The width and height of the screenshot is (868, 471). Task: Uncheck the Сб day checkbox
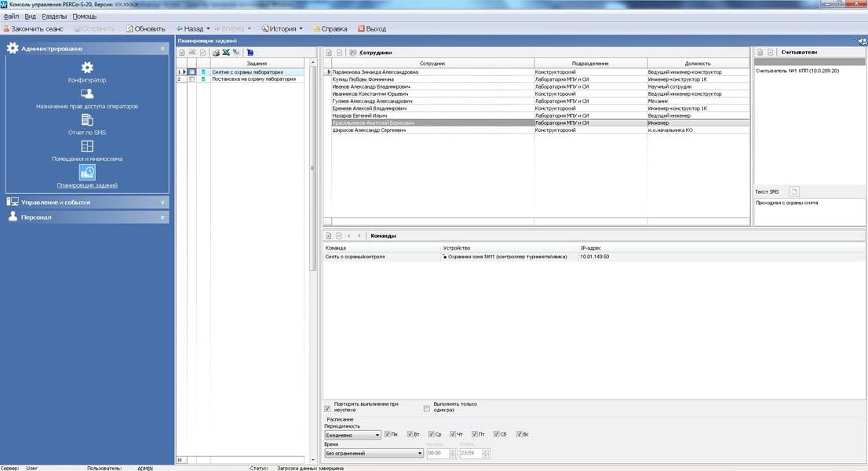pyautogui.click(x=494, y=434)
